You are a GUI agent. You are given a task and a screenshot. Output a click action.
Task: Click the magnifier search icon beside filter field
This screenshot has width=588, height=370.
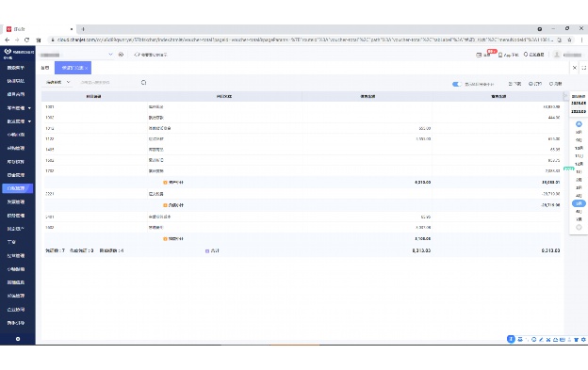pos(143,83)
